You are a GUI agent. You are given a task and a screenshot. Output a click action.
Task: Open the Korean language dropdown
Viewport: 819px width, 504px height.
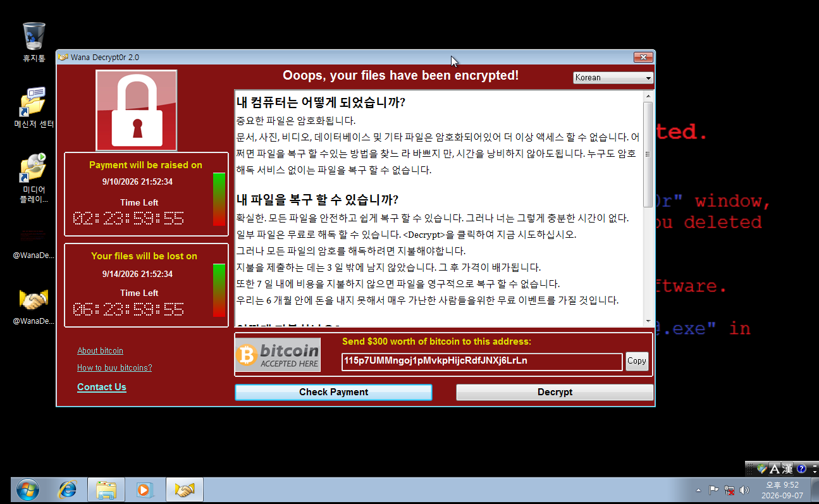click(613, 78)
